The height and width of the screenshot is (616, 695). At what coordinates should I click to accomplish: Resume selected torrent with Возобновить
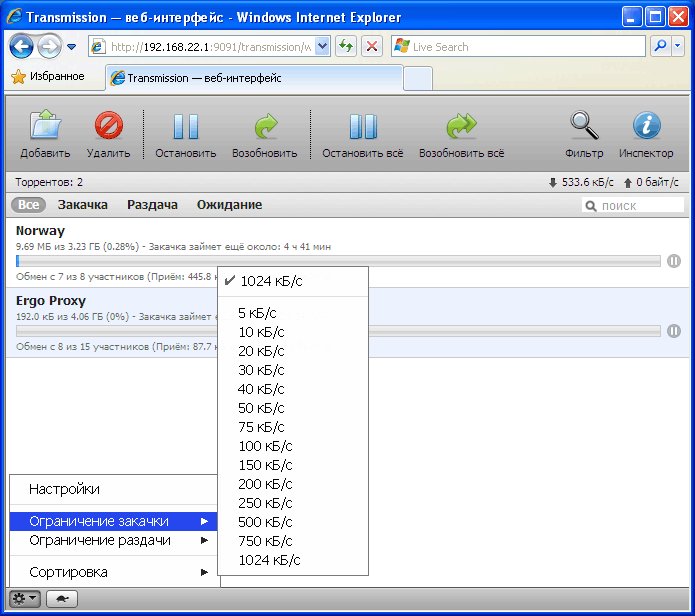(265, 127)
